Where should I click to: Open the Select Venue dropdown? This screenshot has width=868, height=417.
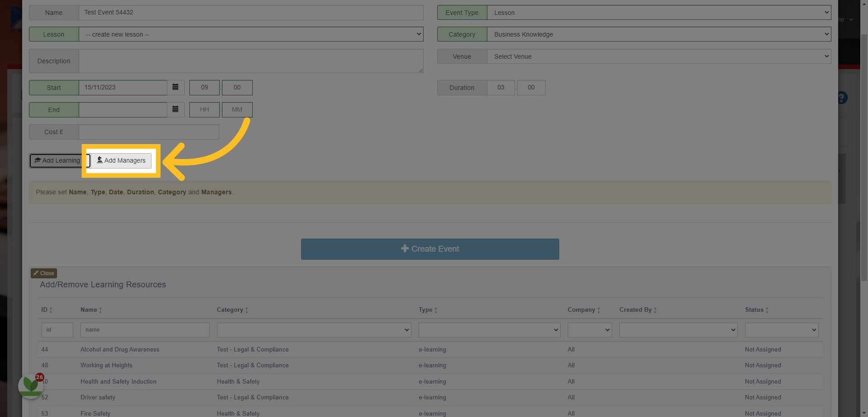pos(659,56)
